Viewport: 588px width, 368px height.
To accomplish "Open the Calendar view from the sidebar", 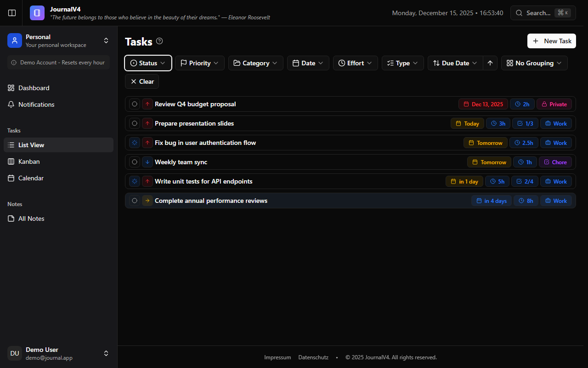I will (11, 178).
